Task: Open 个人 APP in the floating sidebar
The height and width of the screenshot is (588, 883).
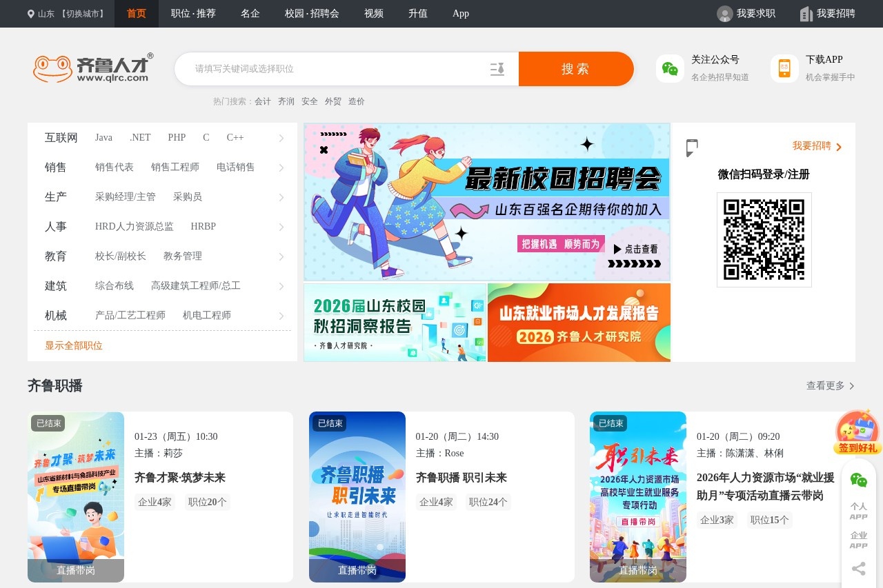Action: [x=859, y=511]
